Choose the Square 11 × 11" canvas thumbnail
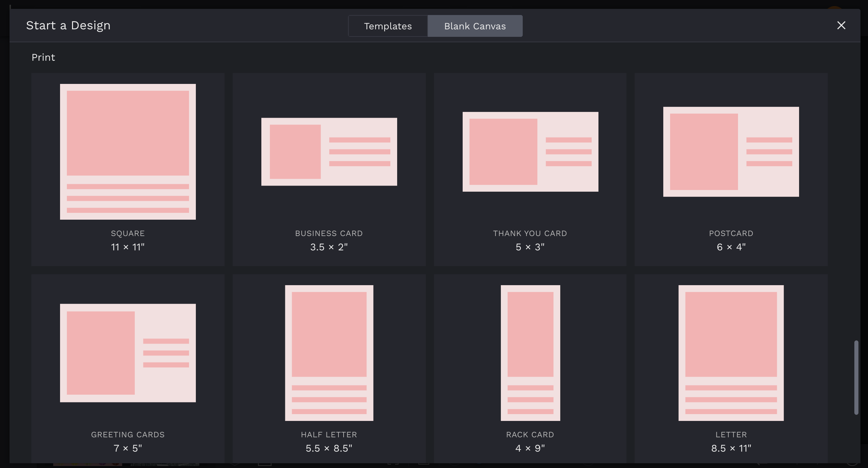868x468 pixels. pyautogui.click(x=128, y=152)
